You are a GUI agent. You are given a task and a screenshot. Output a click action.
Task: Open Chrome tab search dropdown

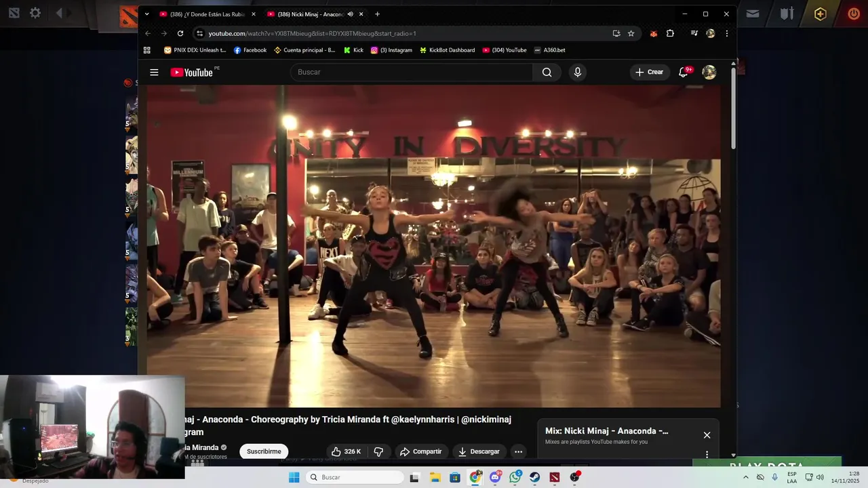147,14
